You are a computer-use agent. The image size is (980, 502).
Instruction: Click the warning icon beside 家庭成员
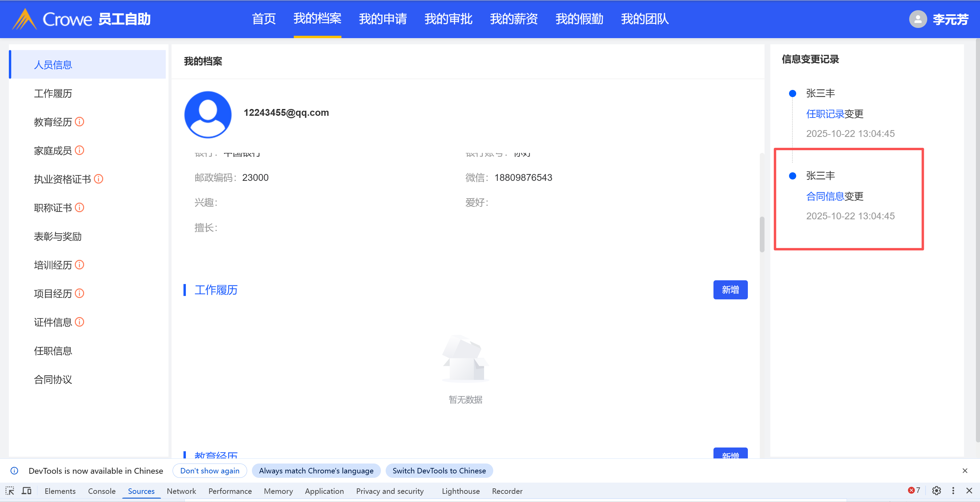coord(80,150)
